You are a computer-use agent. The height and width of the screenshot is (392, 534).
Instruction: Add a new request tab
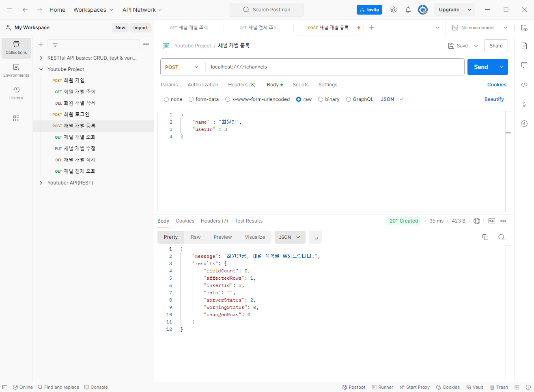[372, 28]
